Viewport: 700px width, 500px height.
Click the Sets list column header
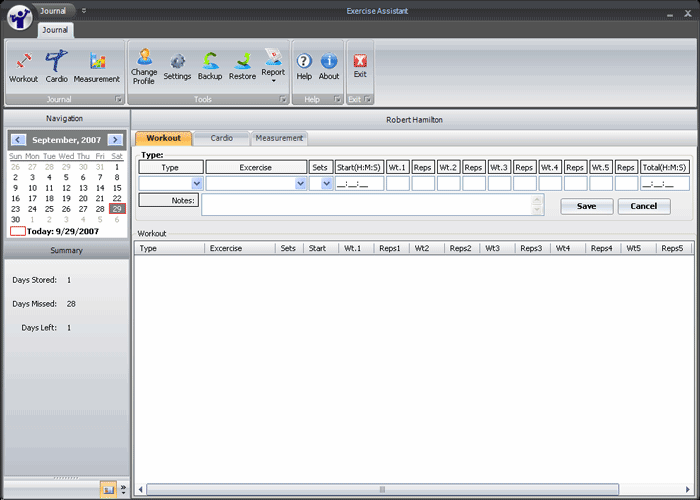click(289, 248)
